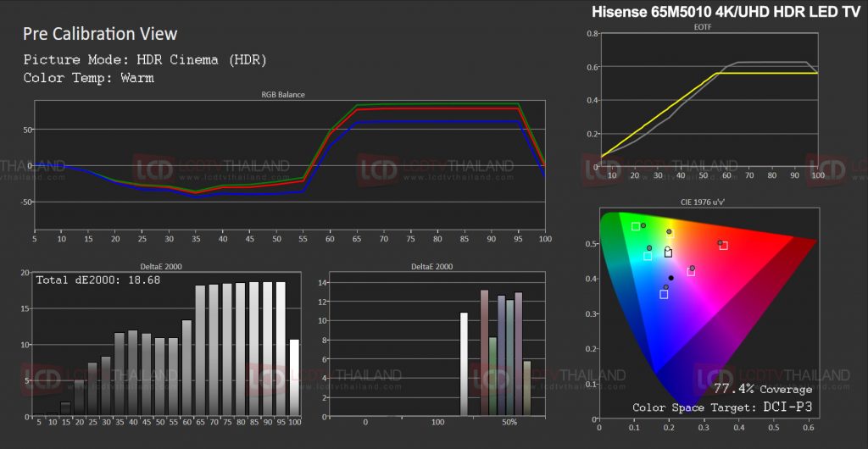Click the 80 bar in grayscale DeltaE chart
Viewport: 868px width, 449px height.
[x=240, y=350]
